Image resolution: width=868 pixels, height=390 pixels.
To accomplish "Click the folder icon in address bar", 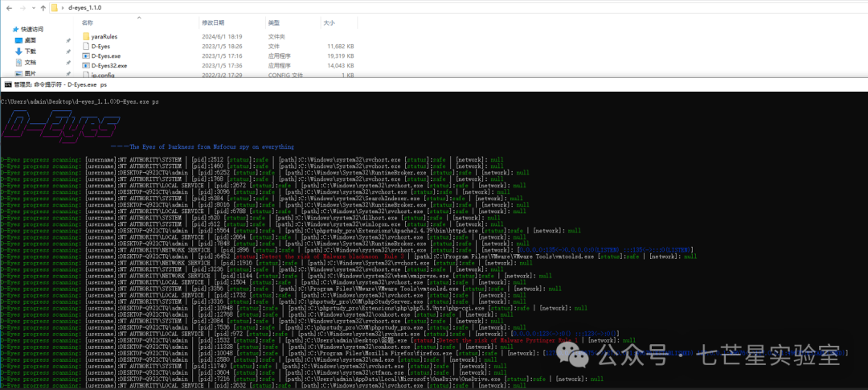I will pyautogui.click(x=55, y=8).
